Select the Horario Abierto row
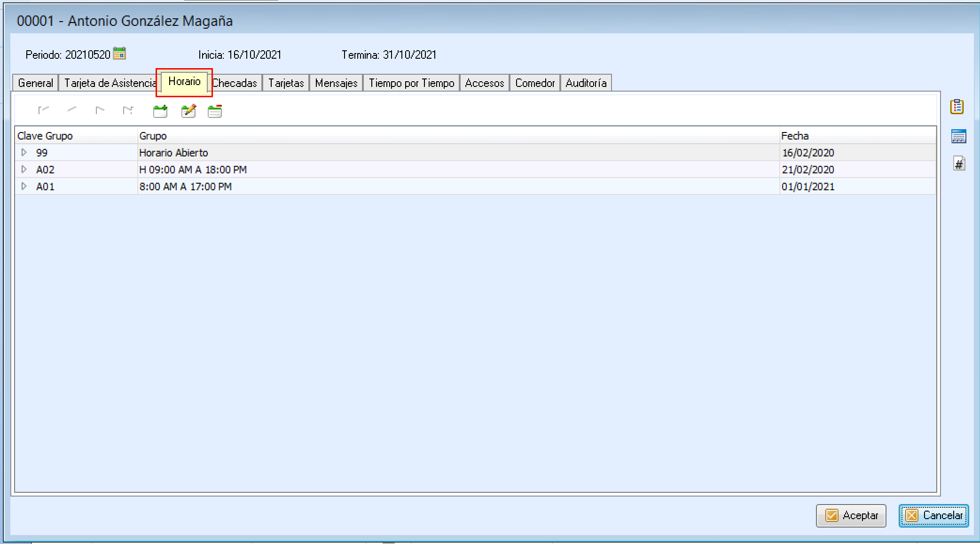Image resolution: width=980 pixels, height=544 pixels. [173, 153]
